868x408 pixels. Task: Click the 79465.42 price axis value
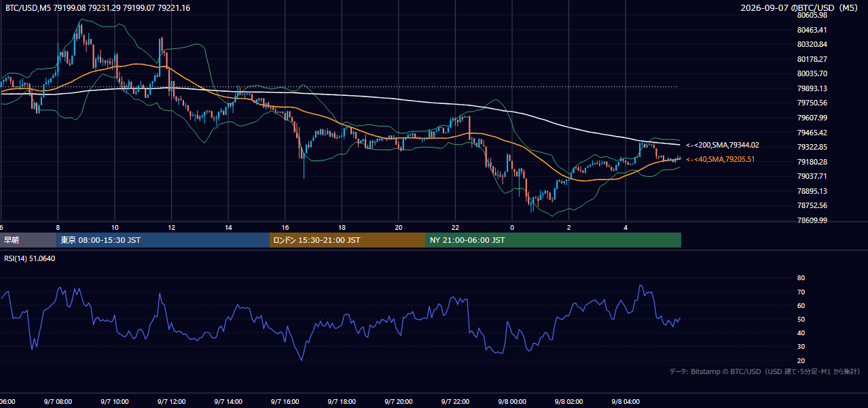click(812, 133)
